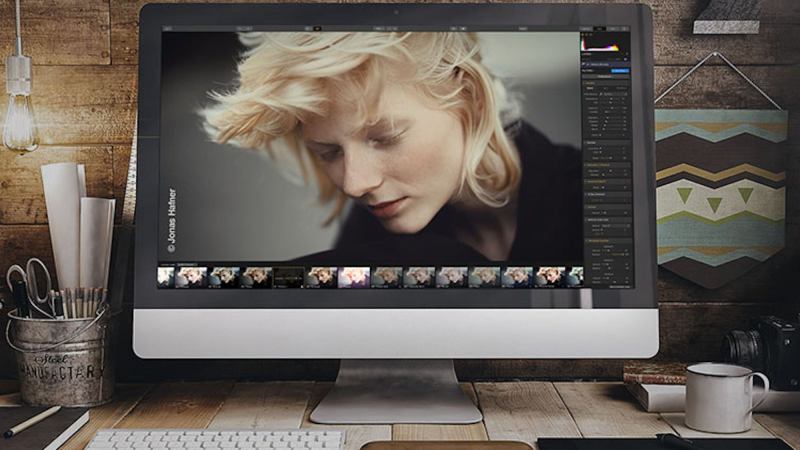
Task: Select the first thumbnail in the filmstrip
Action: (163, 276)
